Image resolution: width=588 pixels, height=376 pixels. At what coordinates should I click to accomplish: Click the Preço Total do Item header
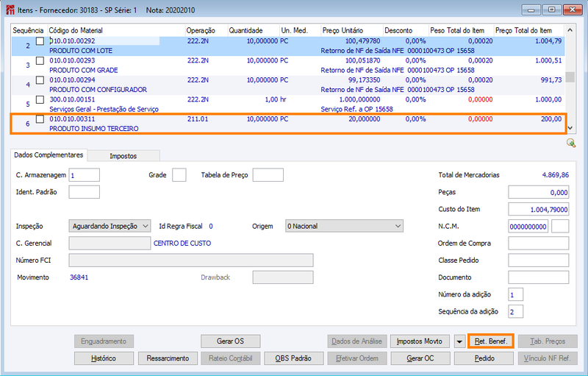click(528, 30)
